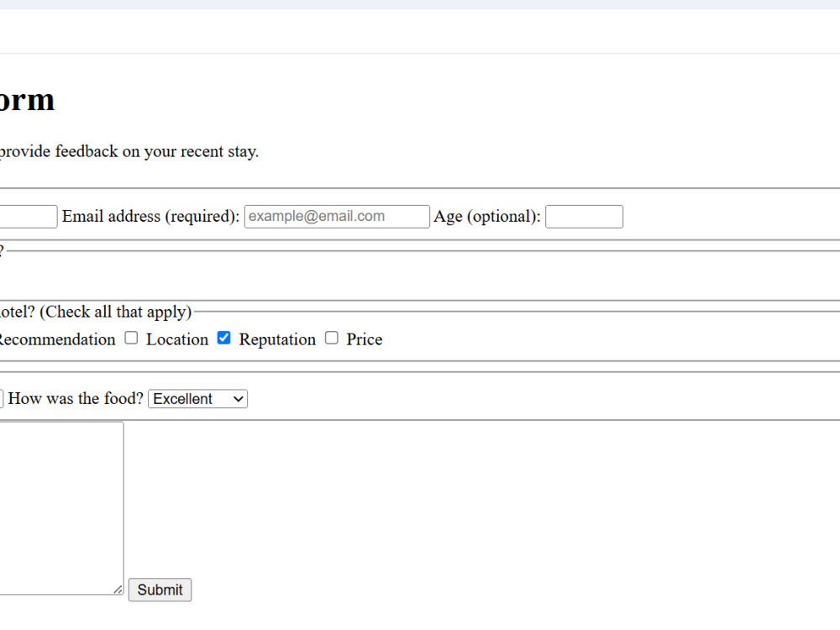Click the '(Check all that apply)' legend text
This screenshot has width=840, height=630.
click(115, 312)
